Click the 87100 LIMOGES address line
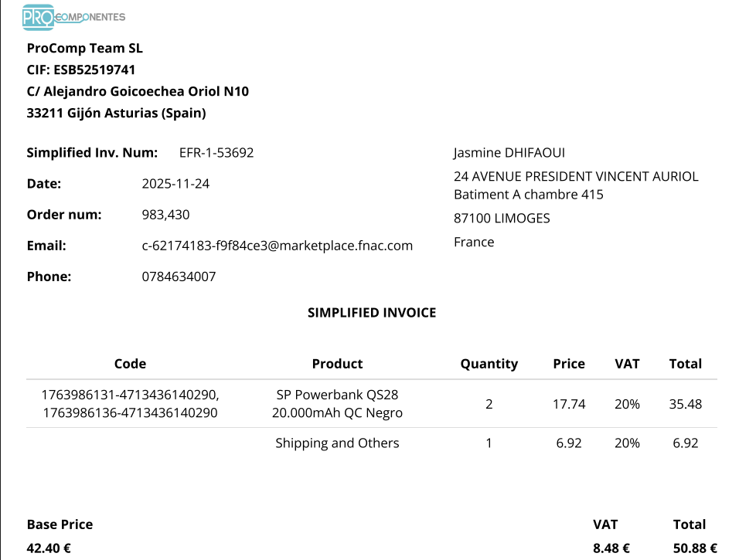Screen dimensions: 739x560 [502, 219]
